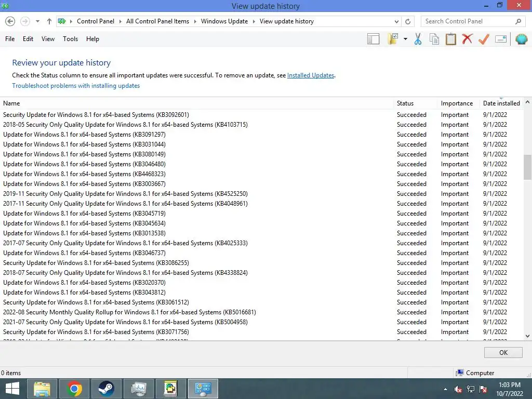Click the Forward navigation arrow
This screenshot has height=399, width=532.
pos(25,21)
